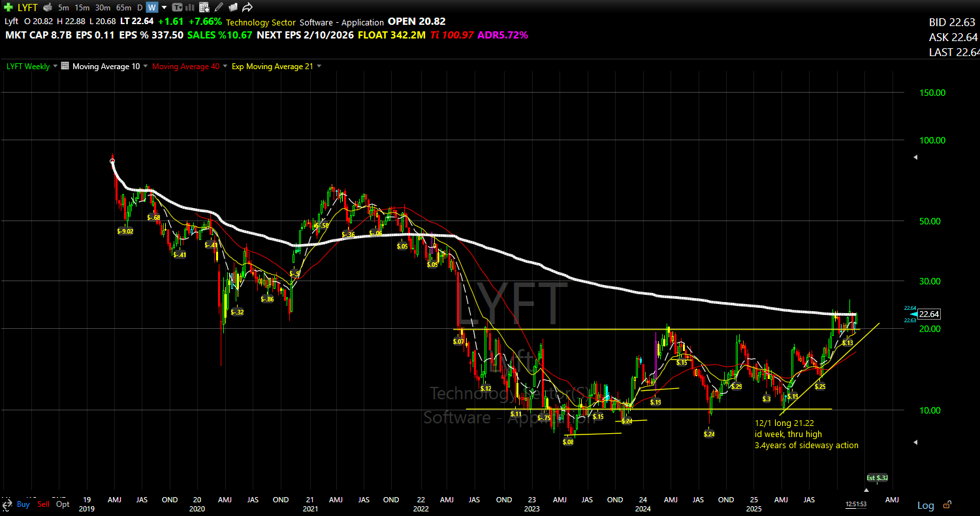Click the LYFT ticker symbol field
Image resolution: width=980 pixels, height=516 pixels.
pyautogui.click(x=27, y=8)
